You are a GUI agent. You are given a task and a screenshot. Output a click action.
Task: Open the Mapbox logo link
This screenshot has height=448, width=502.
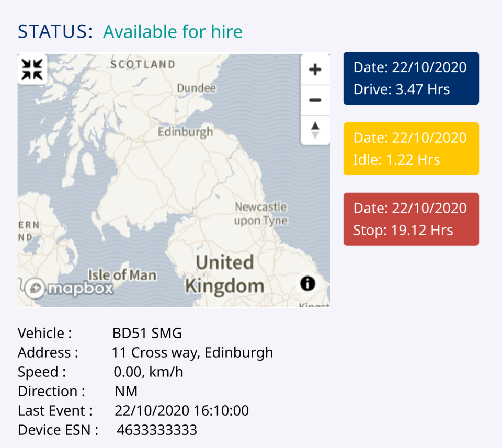[x=69, y=289]
